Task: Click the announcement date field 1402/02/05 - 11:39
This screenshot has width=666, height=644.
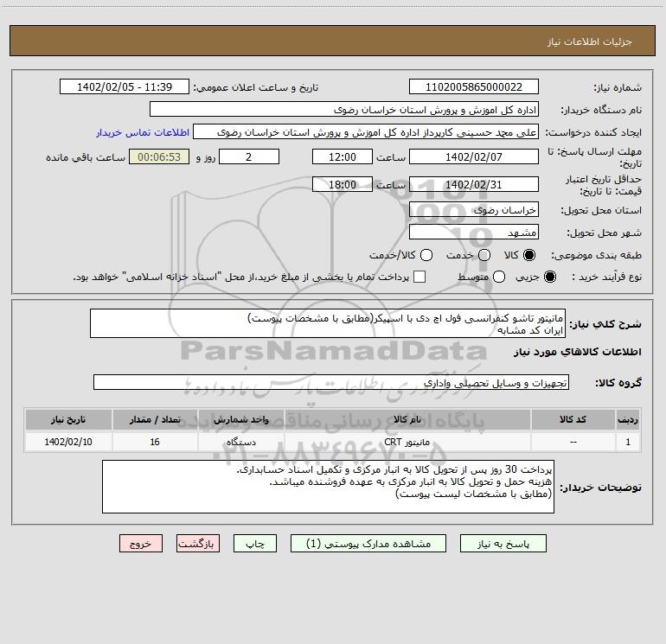Action: (x=125, y=87)
